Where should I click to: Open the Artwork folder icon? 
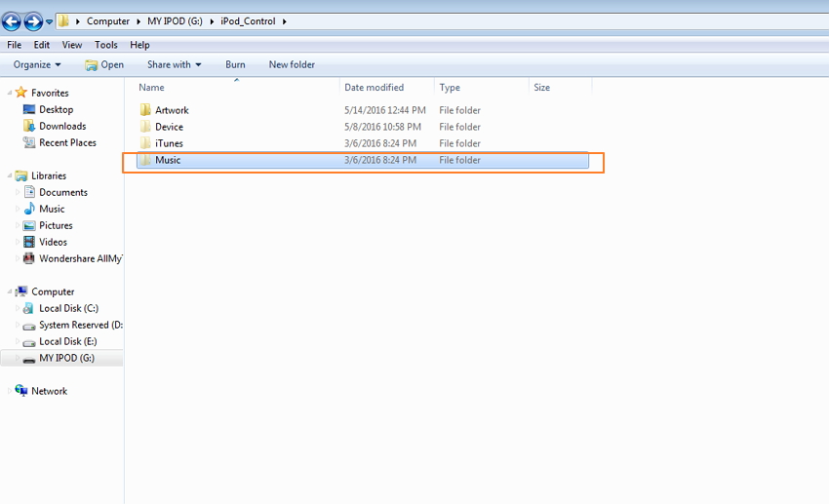(x=145, y=110)
